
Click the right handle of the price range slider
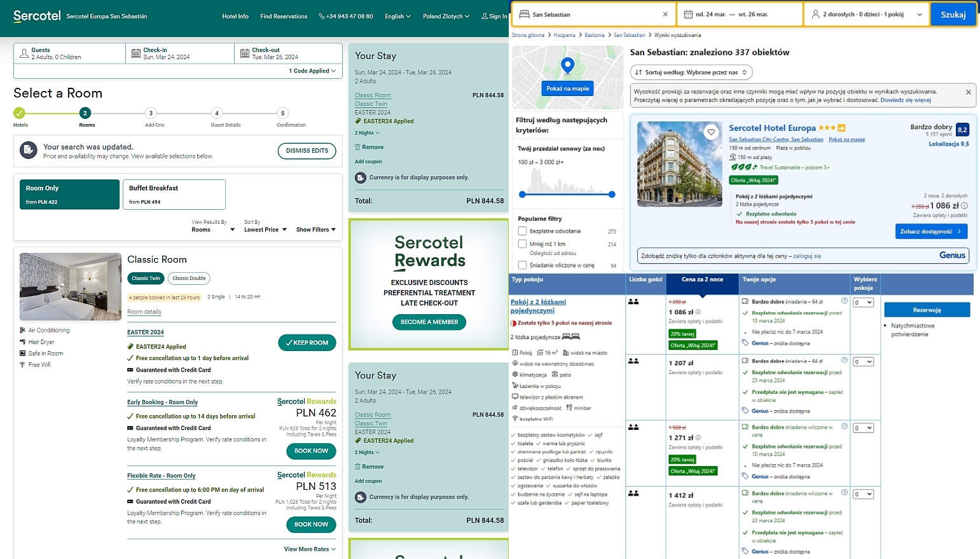coord(612,195)
